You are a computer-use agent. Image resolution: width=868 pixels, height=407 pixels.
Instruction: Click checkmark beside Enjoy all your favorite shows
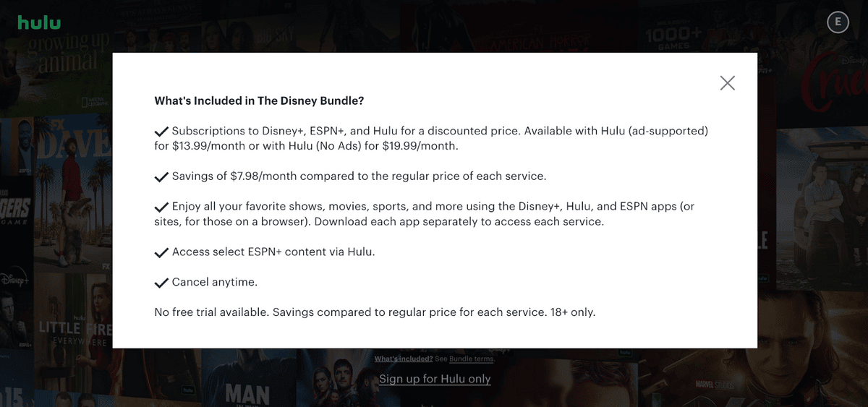(161, 207)
